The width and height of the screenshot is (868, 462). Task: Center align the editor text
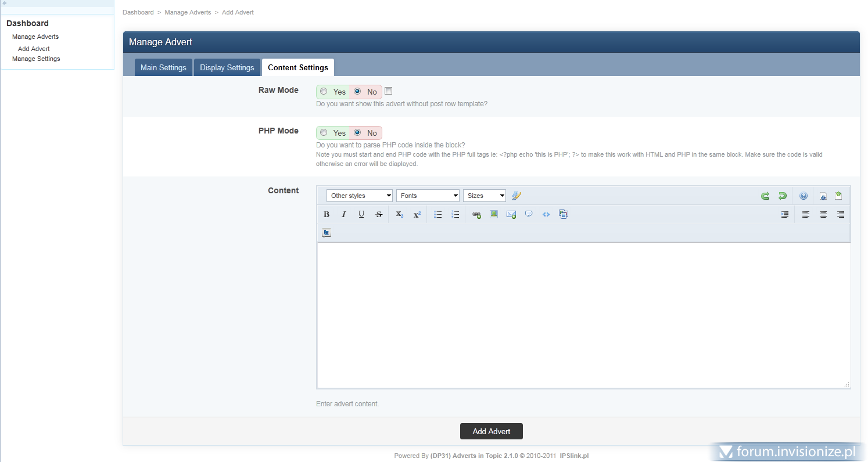pyautogui.click(x=823, y=214)
